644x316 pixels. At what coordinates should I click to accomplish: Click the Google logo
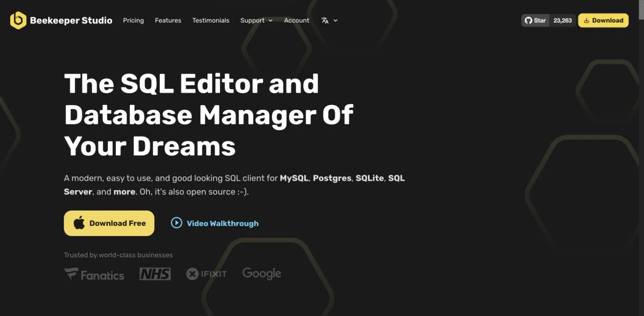pyautogui.click(x=262, y=274)
